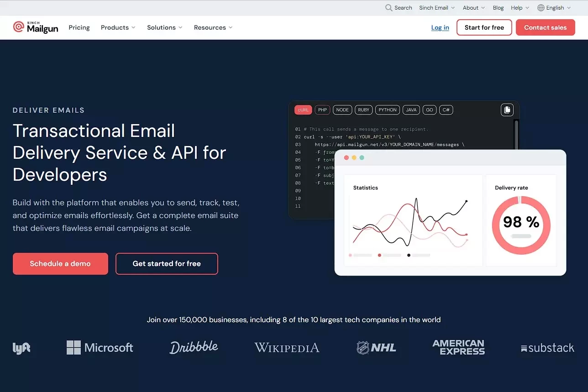Open the Solutions dropdown menu
Image resolution: width=588 pixels, height=392 pixels.
[164, 27]
